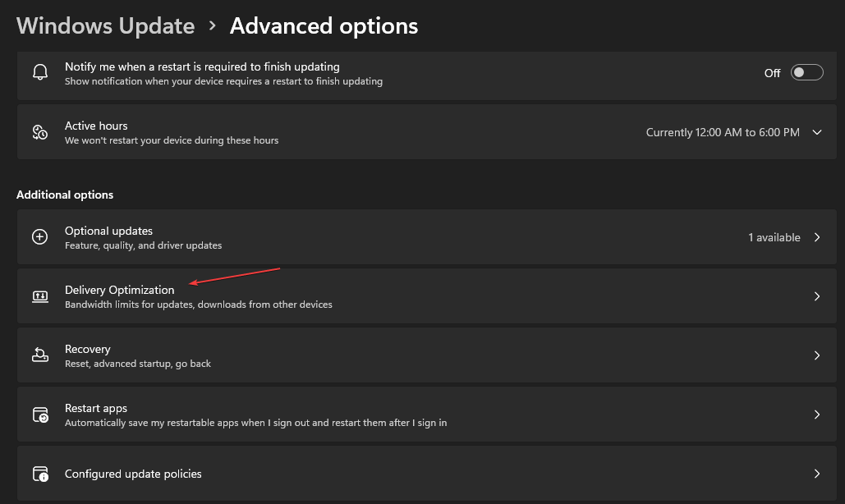Click the Active hours clock icon
Screen dimensions: 845x504
click(x=39, y=131)
